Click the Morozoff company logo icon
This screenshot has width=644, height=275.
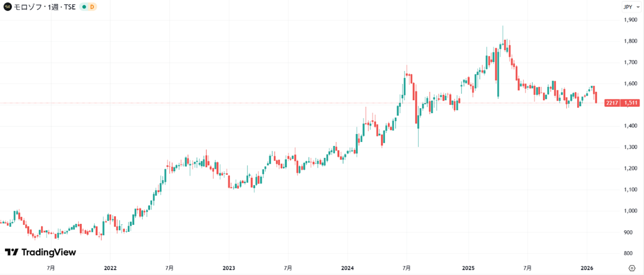pyautogui.click(x=7, y=7)
